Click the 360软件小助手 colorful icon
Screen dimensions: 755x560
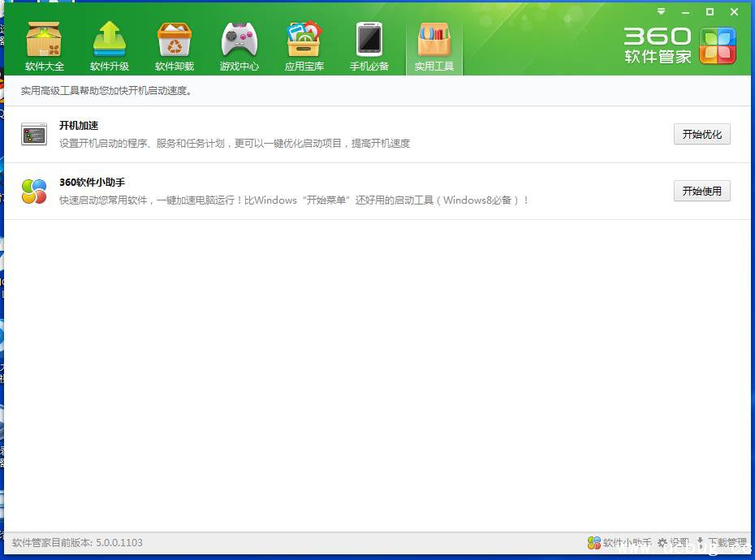click(34, 192)
